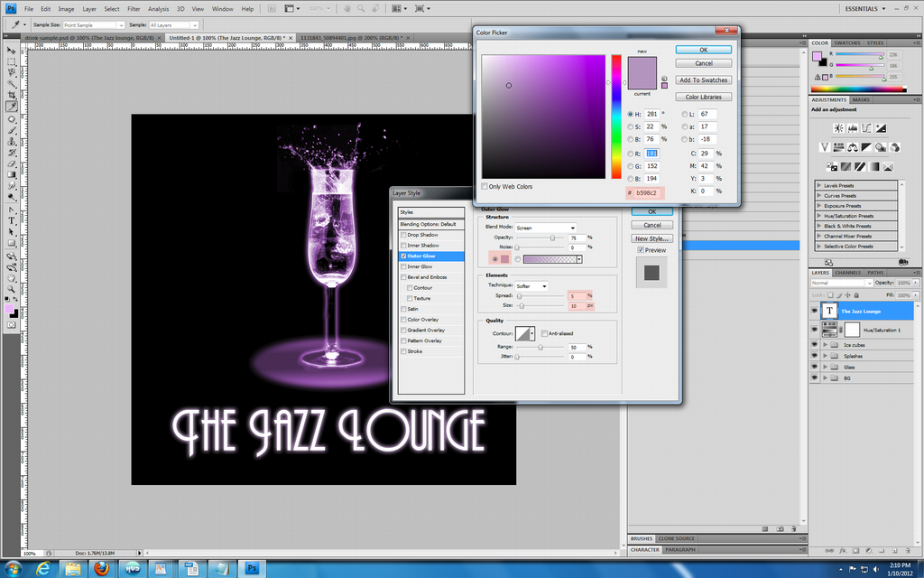Open the Layer menu

point(89,9)
